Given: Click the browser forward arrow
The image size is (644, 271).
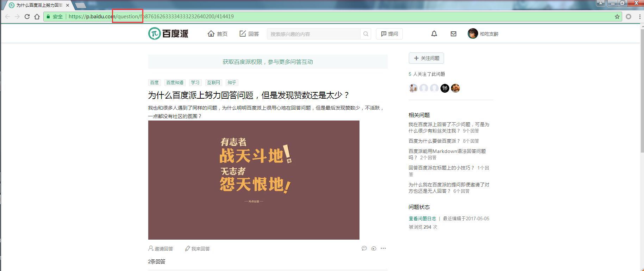Looking at the screenshot, I should click(x=17, y=17).
